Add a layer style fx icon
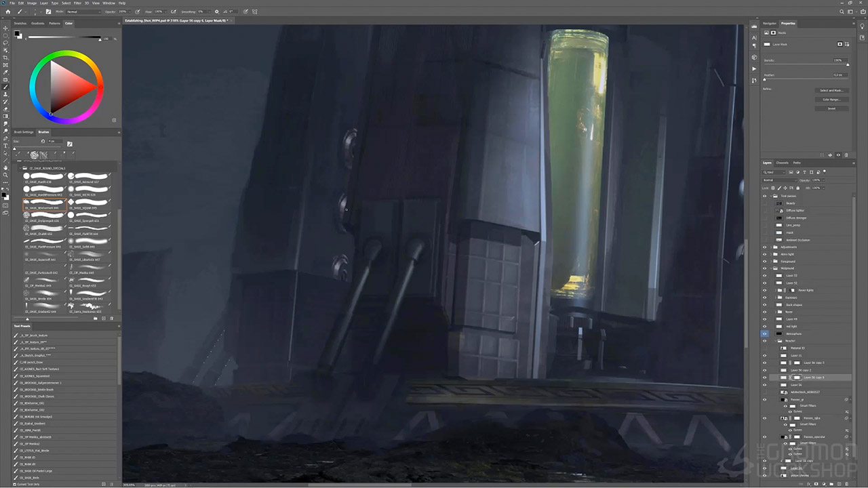This screenshot has width=868, height=488. [x=808, y=484]
